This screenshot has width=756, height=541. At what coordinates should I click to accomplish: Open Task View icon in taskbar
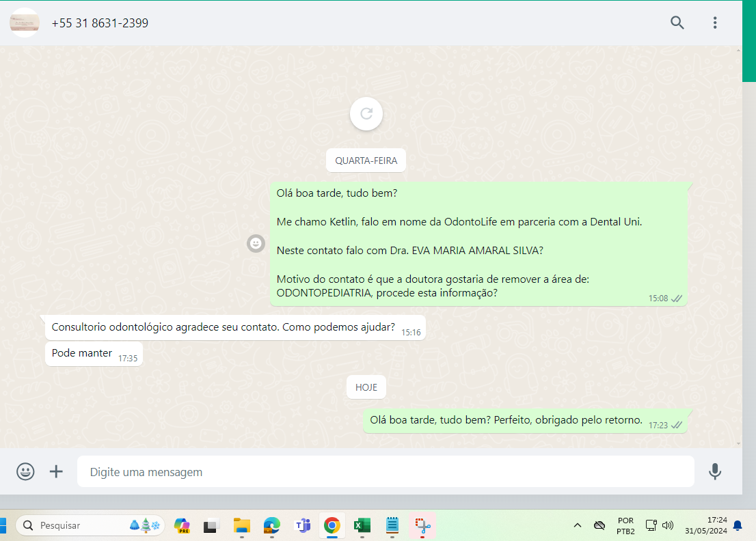click(211, 525)
